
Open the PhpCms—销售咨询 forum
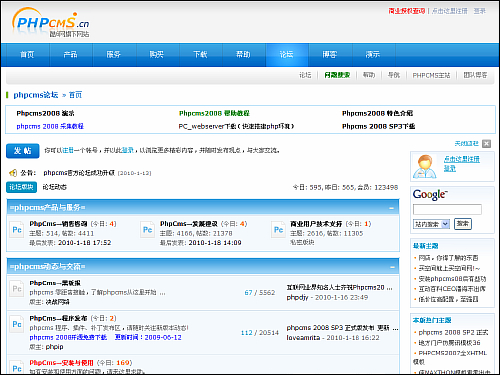click(x=58, y=224)
